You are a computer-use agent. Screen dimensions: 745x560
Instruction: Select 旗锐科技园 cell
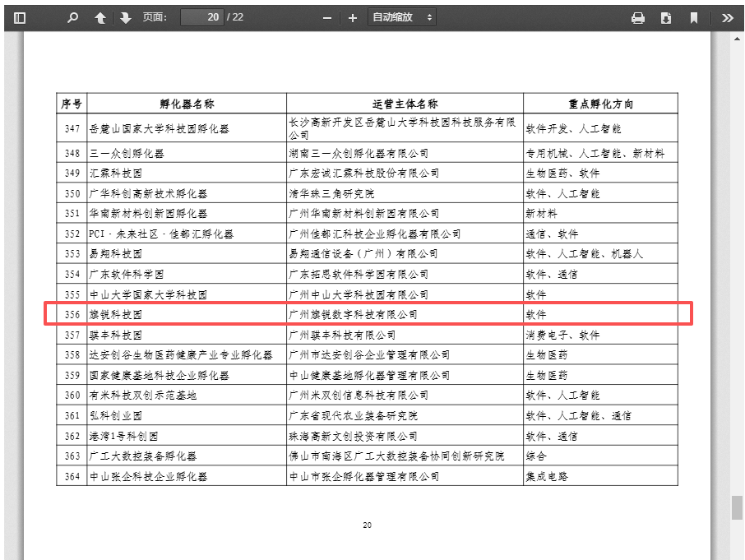pos(187,314)
